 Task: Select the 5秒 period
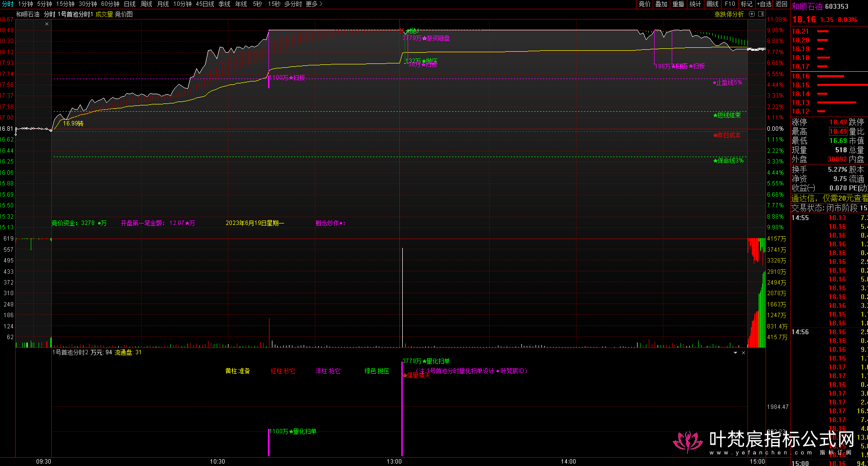tap(257, 4)
